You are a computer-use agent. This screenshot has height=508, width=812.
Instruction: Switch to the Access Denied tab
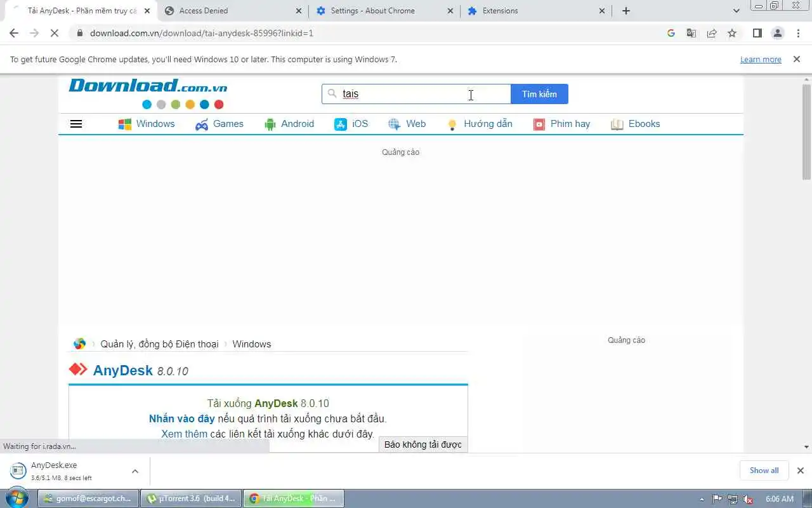(232, 11)
